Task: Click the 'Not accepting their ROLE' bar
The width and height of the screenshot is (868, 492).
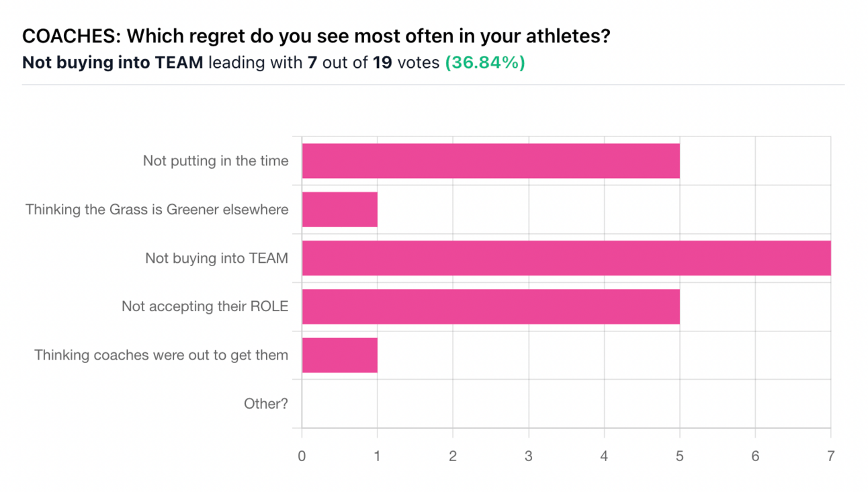Action: click(x=490, y=306)
